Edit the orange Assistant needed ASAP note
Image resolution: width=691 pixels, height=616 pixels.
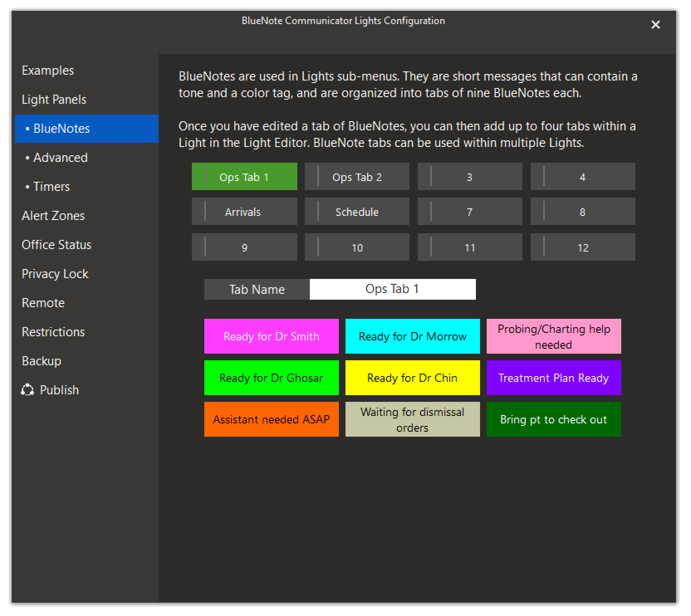pos(272,419)
